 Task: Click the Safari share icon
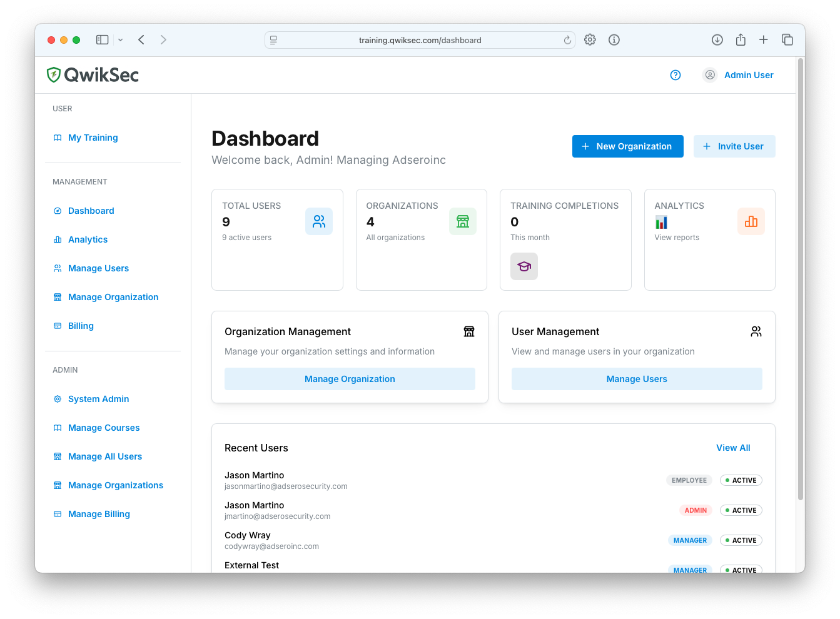click(x=741, y=39)
